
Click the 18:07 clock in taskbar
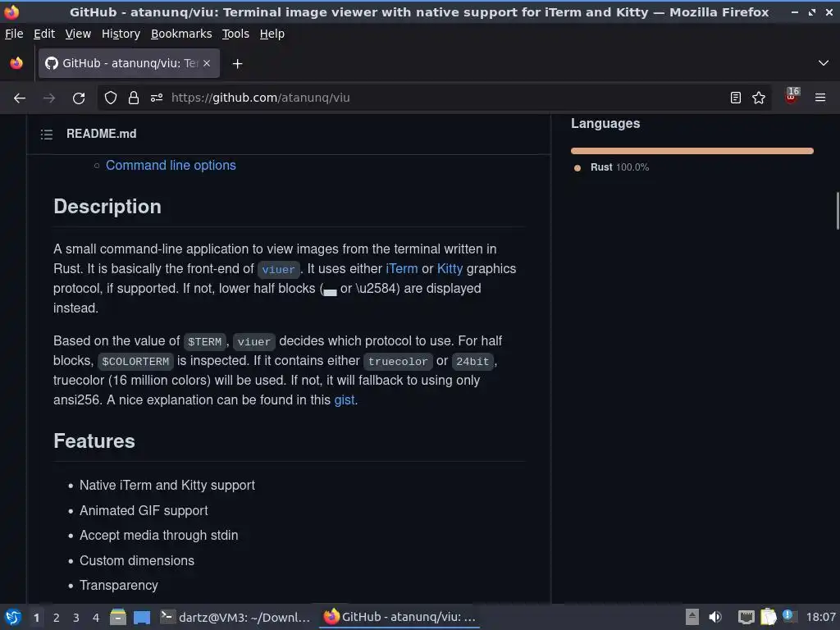click(820, 617)
